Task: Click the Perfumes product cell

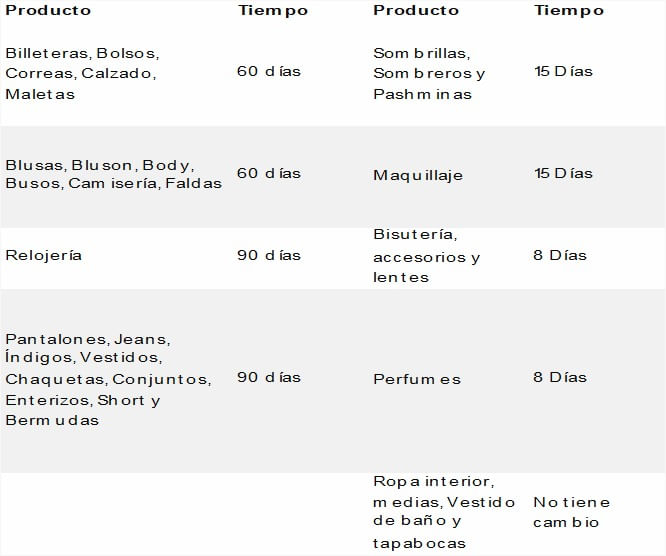Action: coord(417,379)
